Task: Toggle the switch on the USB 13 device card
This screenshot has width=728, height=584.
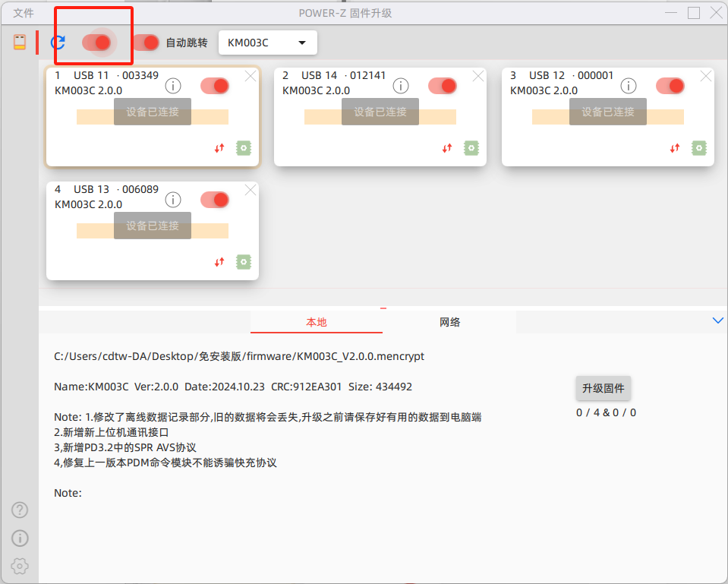Action: 215,200
